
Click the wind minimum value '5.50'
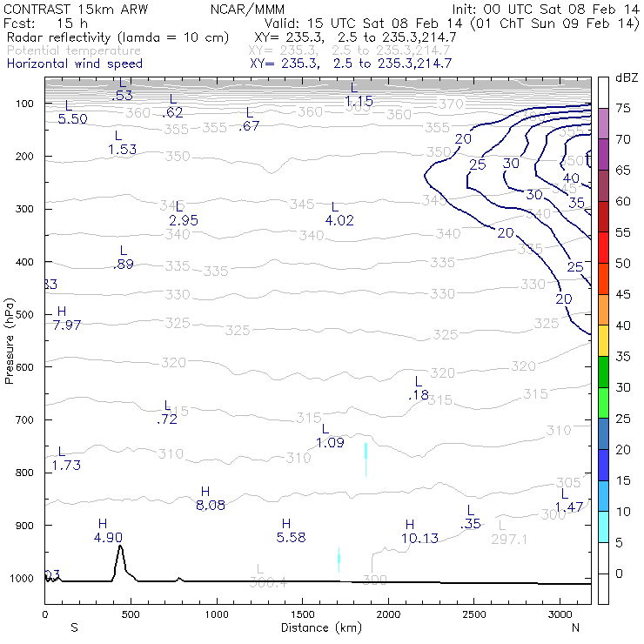[x=73, y=119]
